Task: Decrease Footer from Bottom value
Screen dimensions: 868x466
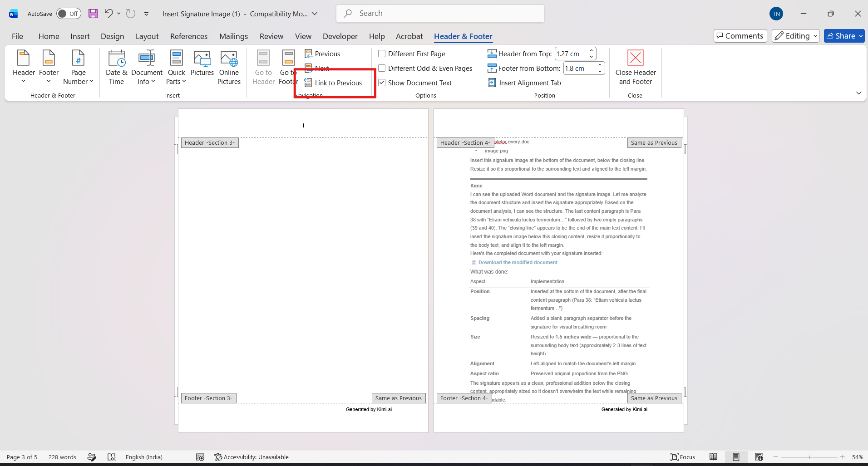Action: click(600, 71)
